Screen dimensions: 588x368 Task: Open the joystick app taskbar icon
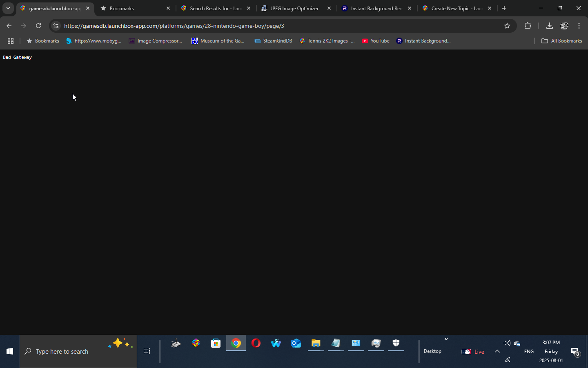(176, 343)
